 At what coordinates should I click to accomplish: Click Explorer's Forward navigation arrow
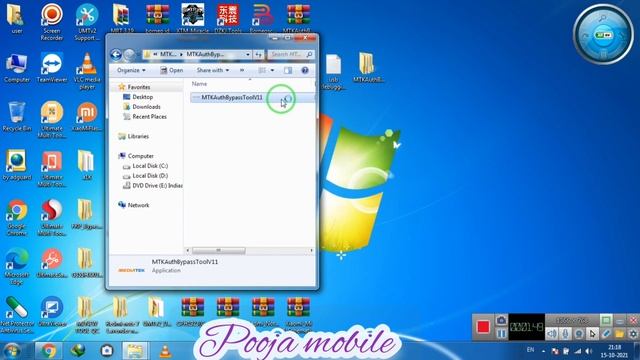coord(129,54)
